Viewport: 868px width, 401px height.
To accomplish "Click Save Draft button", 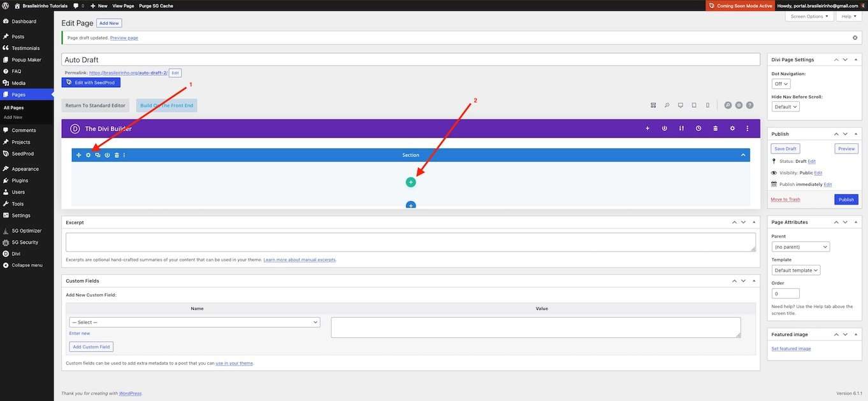I will tap(786, 148).
